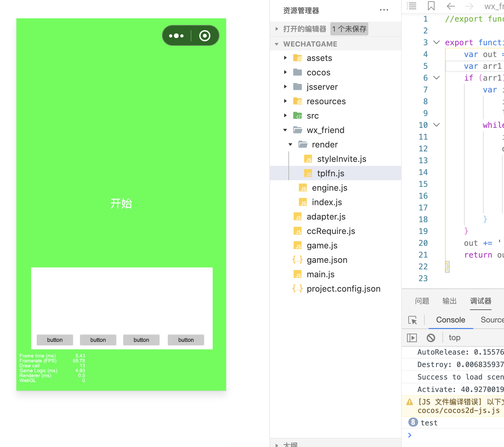Open the Sources devtools tab
The height and width of the screenshot is (447, 504).
(x=492, y=320)
